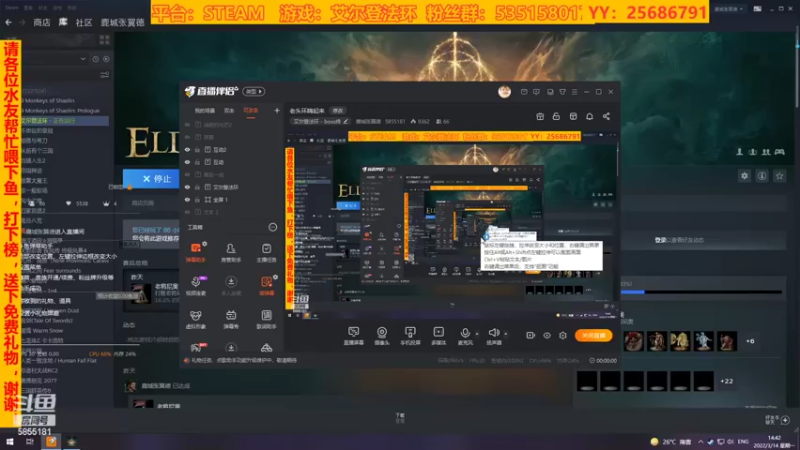This screenshot has height=450, width=800.
Task: Toggle visibility of the 互动2 source
Action: [187, 149]
